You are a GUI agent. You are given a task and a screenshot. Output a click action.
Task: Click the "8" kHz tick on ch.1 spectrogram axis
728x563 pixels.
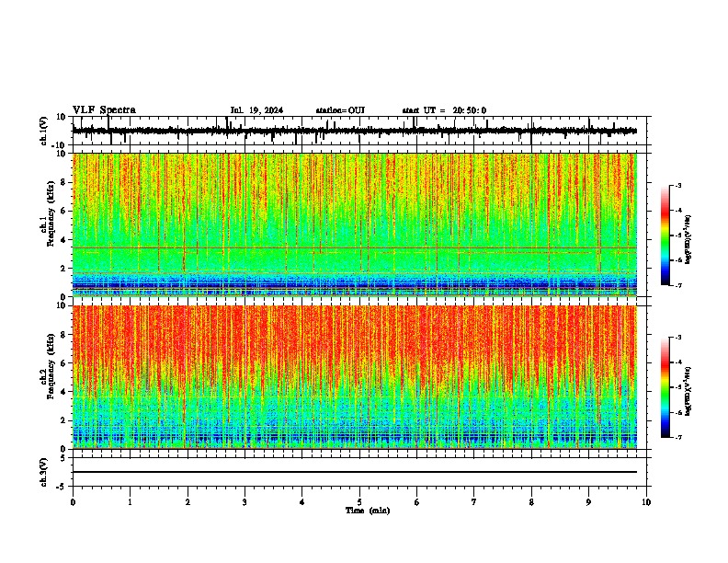63,182
